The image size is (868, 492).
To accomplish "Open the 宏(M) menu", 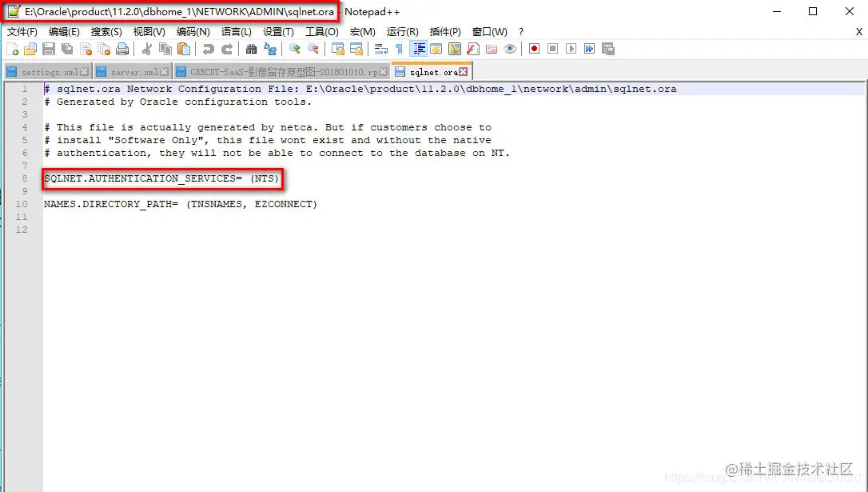I will pos(363,31).
